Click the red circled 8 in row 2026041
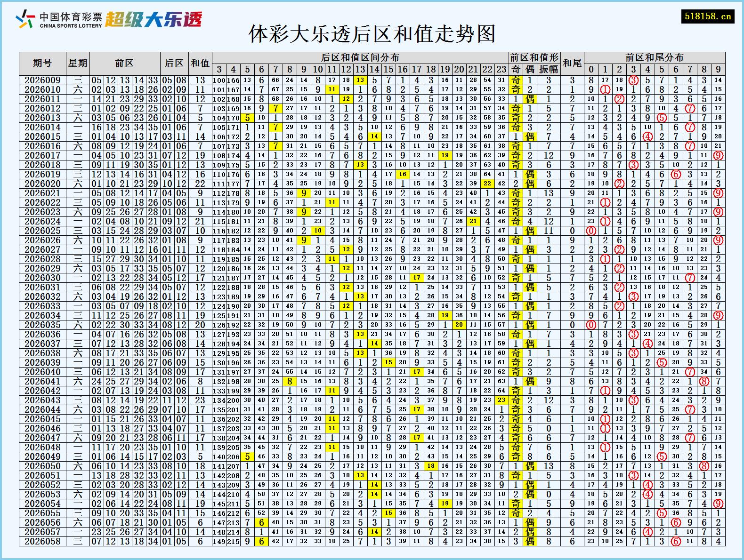 coord(704,381)
